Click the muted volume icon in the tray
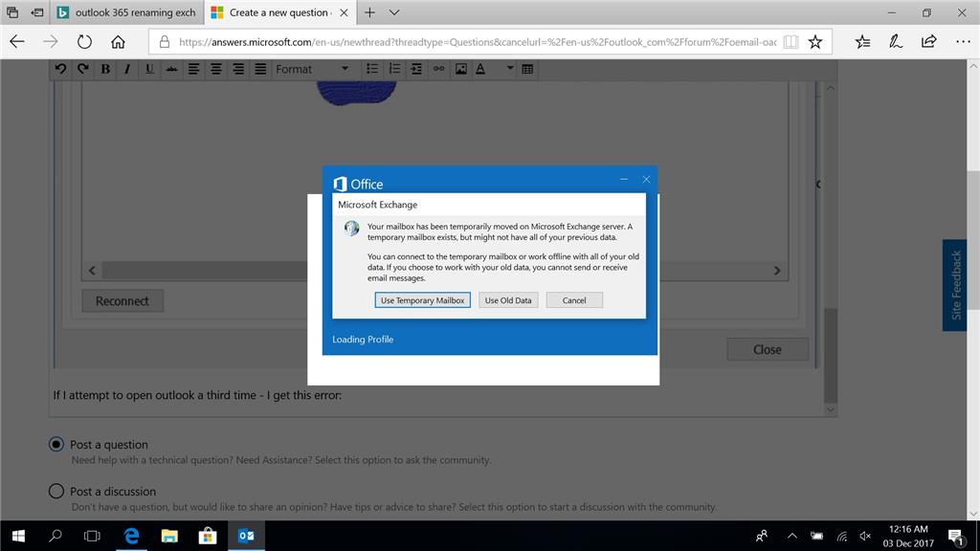980x551 pixels. [x=865, y=536]
